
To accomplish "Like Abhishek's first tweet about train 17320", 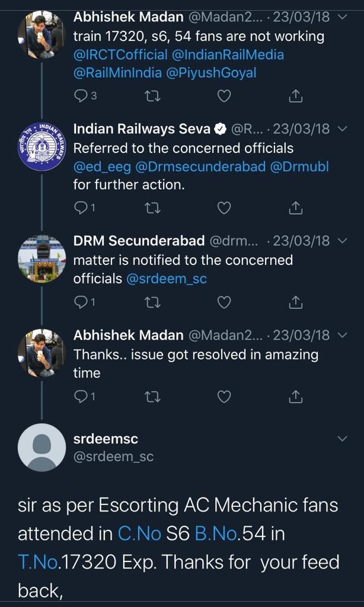I will [223, 95].
